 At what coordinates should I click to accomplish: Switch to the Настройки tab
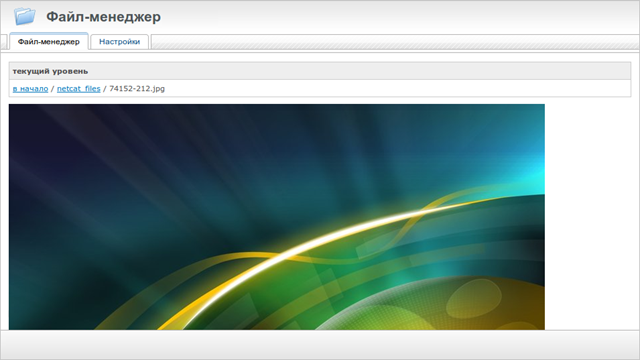point(120,42)
